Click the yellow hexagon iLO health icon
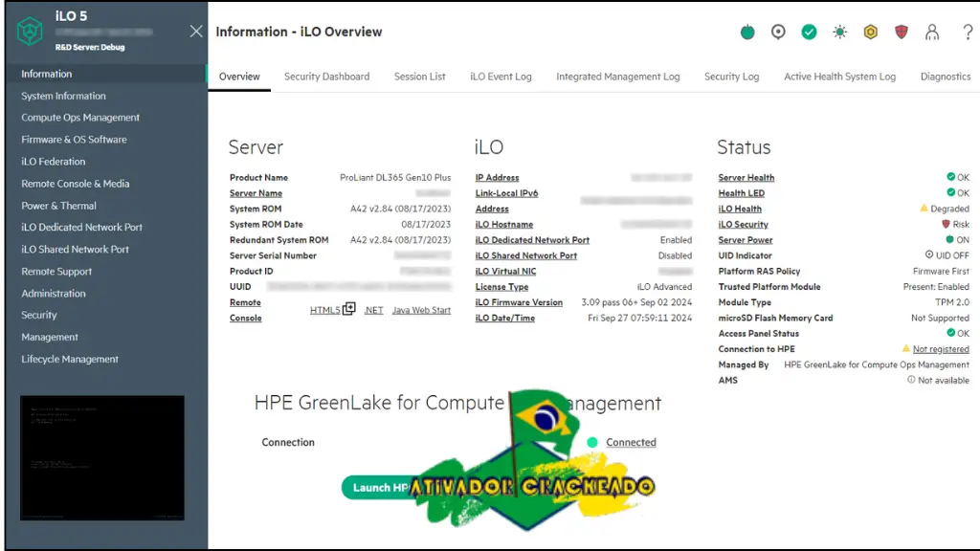Screen dimensions: 980x551 [x=871, y=32]
